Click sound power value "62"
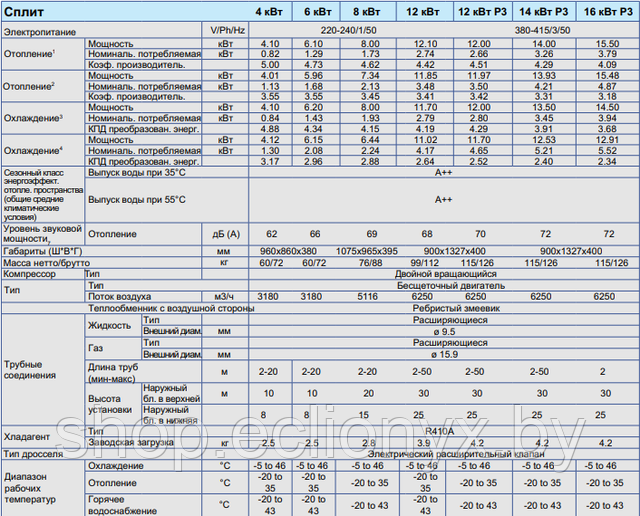Viewport: 640px width, 516px height. pos(271,234)
